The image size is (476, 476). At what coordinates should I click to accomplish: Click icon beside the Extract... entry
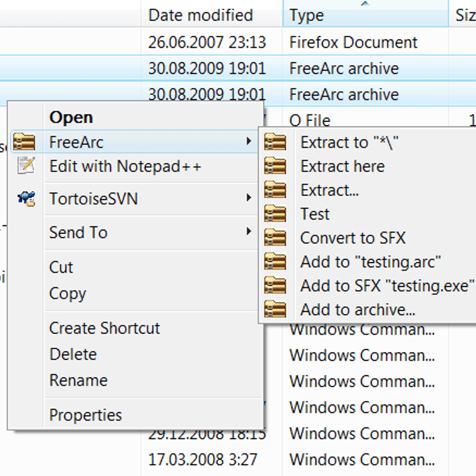tap(275, 190)
